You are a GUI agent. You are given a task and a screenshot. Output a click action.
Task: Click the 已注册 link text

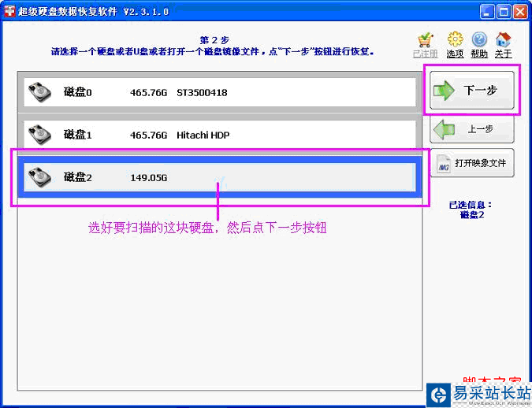click(x=425, y=54)
